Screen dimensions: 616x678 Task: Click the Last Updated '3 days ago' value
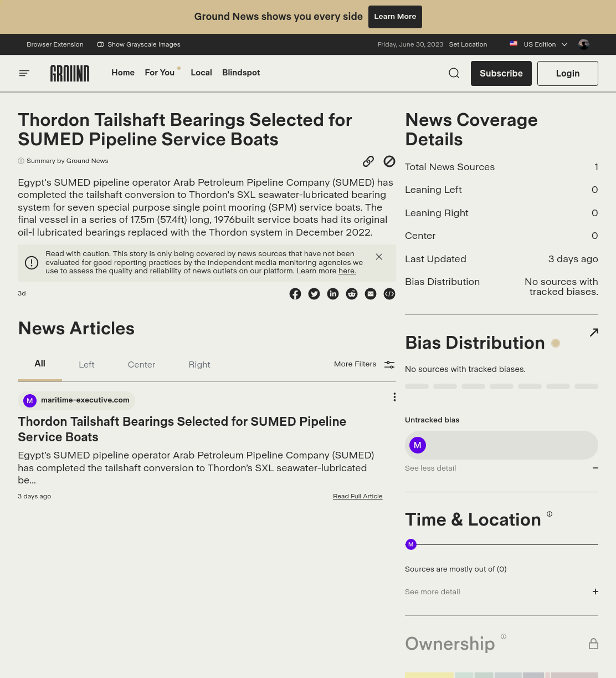point(573,259)
